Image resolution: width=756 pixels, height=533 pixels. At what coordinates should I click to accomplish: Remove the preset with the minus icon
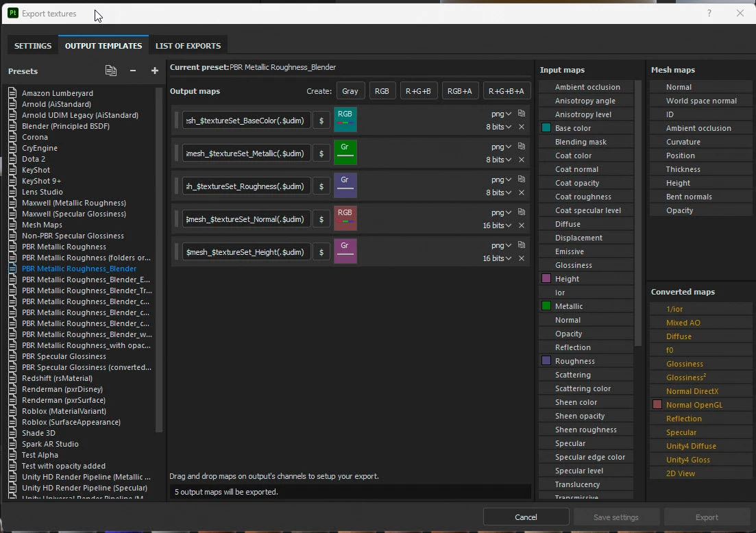tap(132, 71)
